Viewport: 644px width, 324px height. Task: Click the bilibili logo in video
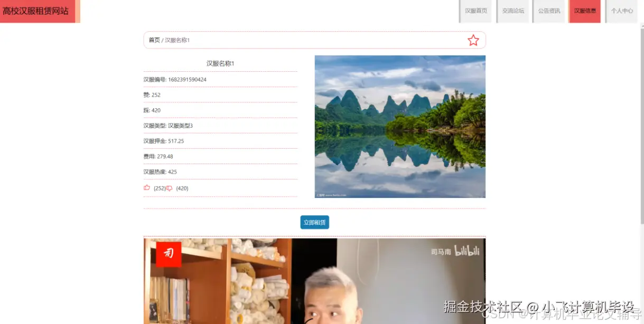(466, 251)
